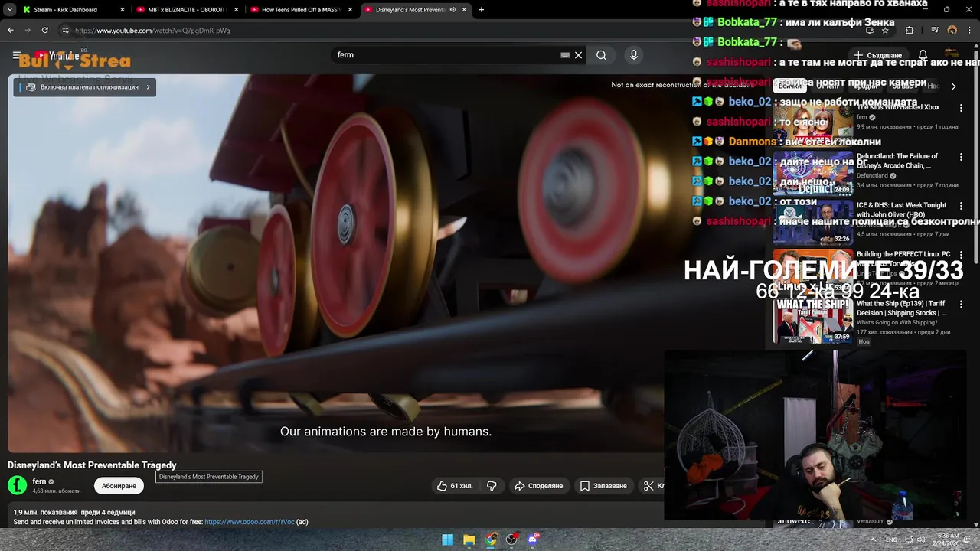Open OBS Studio from the taskbar
The height and width of the screenshot is (551, 980).
pyautogui.click(x=512, y=540)
